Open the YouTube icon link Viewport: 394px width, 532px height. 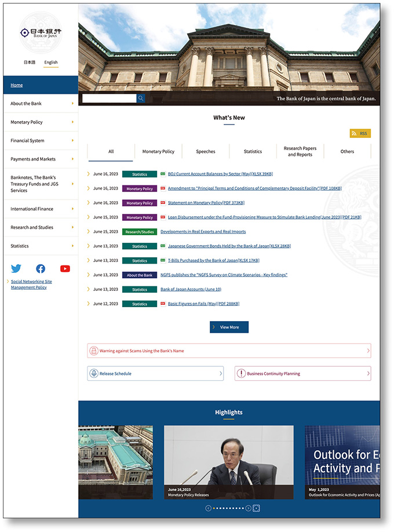click(x=65, y=269)
